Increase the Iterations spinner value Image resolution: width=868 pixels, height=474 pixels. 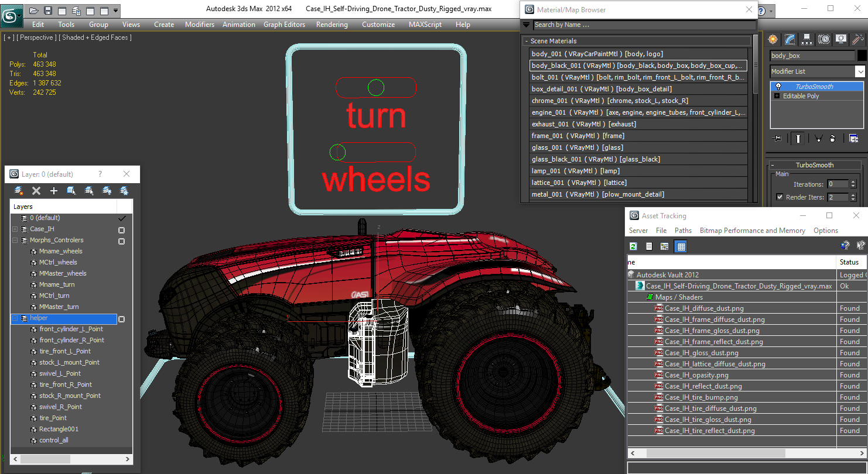(853, 182)
